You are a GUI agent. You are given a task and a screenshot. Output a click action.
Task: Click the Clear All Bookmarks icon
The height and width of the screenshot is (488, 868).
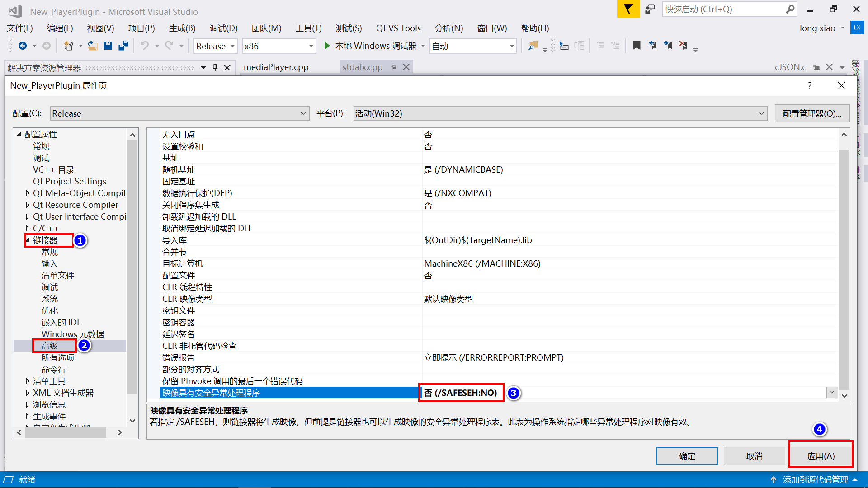tap(683, 46)
